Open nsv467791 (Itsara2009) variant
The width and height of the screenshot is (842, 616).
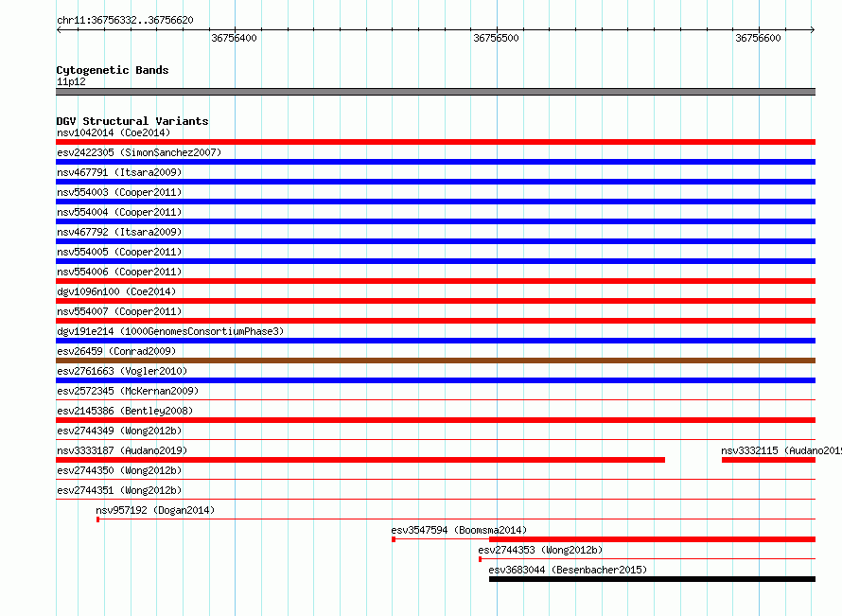click(119, 172)
